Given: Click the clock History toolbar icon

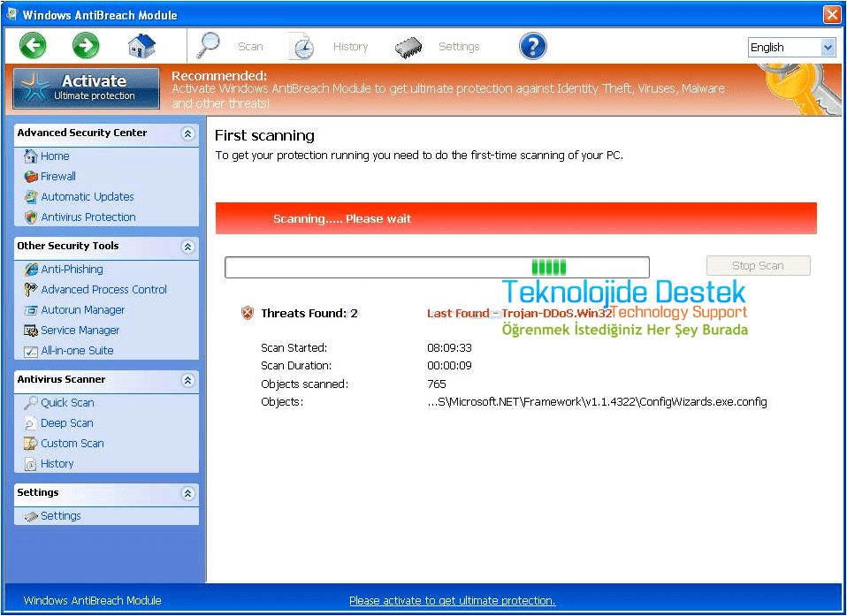Looking at the screenshot, I should click(x=301, y=47).
